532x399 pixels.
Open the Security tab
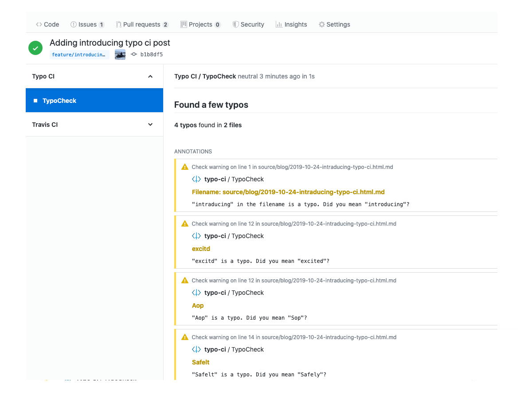point(248,24)
